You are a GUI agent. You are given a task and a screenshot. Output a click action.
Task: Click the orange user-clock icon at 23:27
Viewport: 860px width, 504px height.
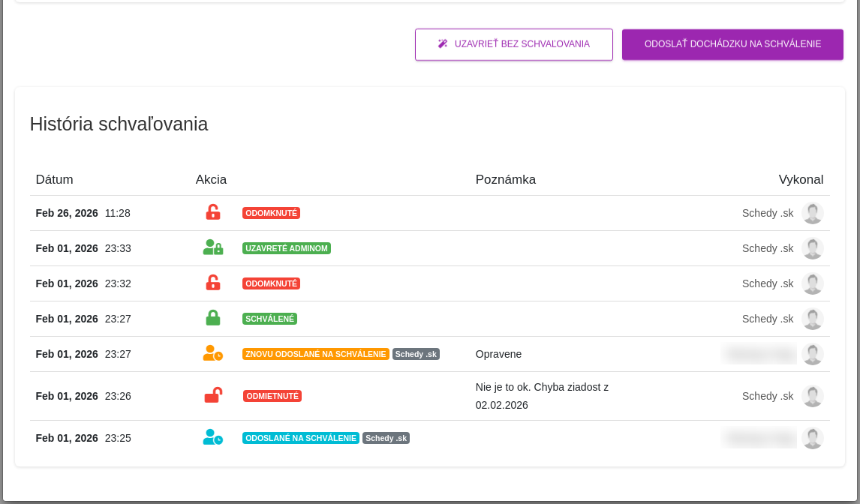213,353
